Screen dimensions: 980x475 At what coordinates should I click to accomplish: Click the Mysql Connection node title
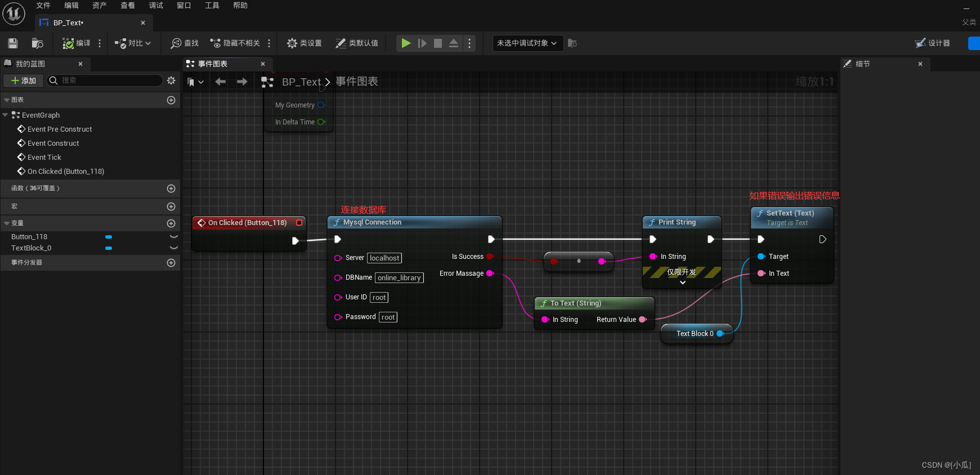[372, 222]
